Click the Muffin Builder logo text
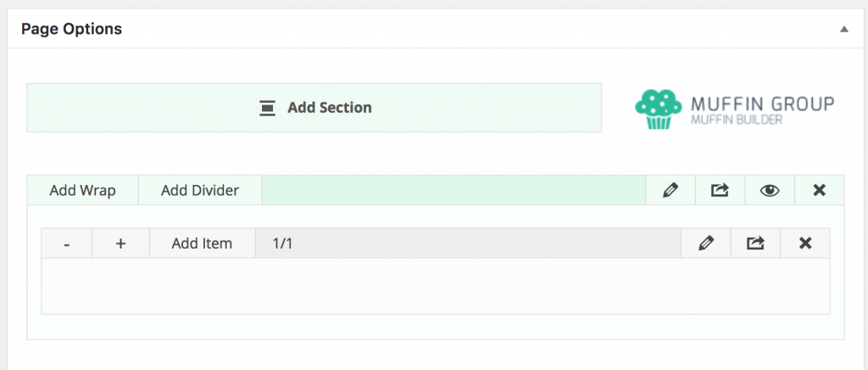Image resolution: width=868 pixels, height=370 pixels. point(737,119)
